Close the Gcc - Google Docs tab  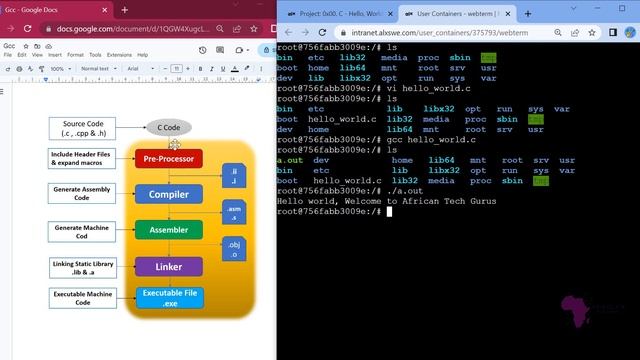[x=104, y=10]
